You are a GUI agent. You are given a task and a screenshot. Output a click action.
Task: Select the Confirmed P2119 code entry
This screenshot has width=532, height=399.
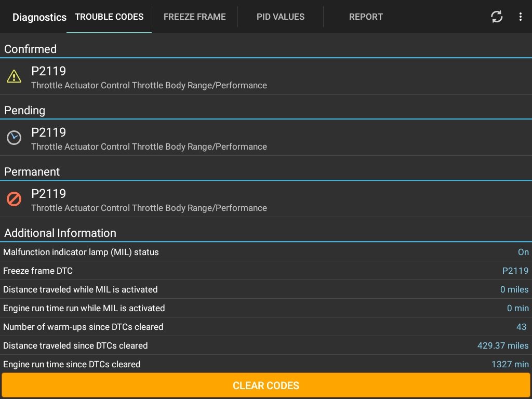click(x=266, y=76)
